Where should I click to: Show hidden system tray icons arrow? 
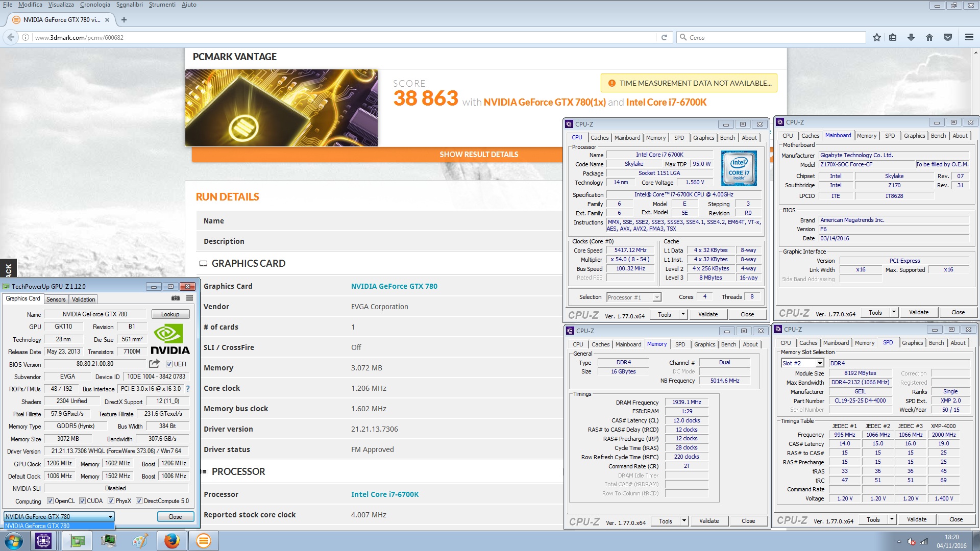tap(899, 542)
